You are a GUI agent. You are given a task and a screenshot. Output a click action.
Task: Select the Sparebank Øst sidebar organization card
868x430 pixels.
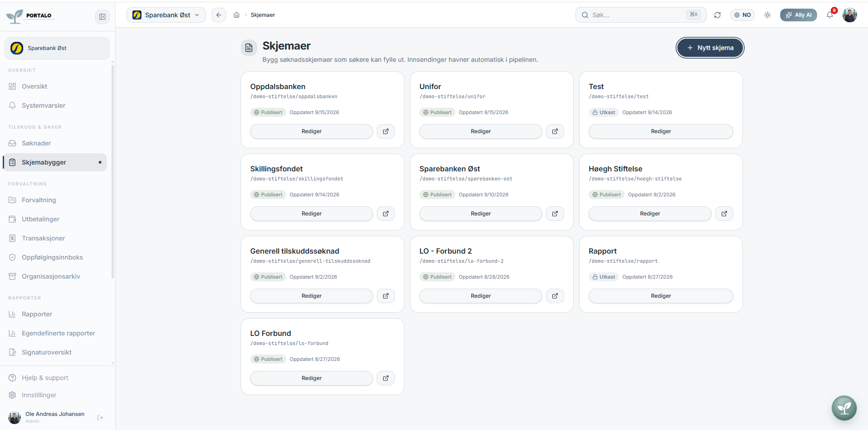(57, 48)
